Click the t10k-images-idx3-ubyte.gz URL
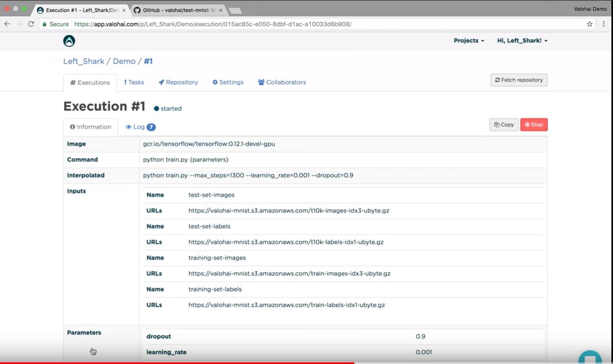This screenshot has width=613, height=364. point(288,210)
